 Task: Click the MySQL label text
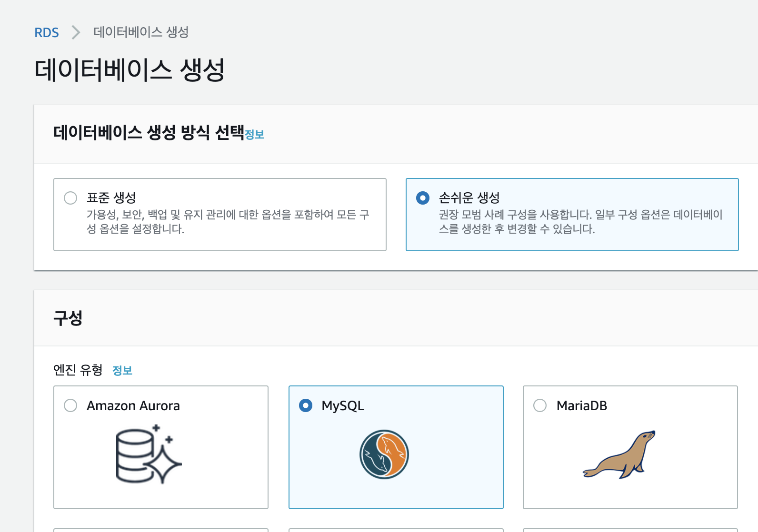[343, 406]
